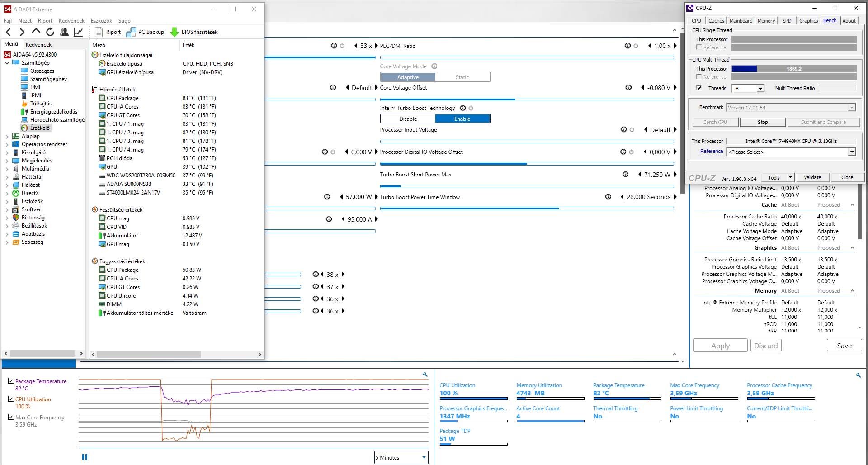This screenshot has width=868, height=465.
Task: Toggle Package Temperature graph checkbox
Action: point(11,381)
